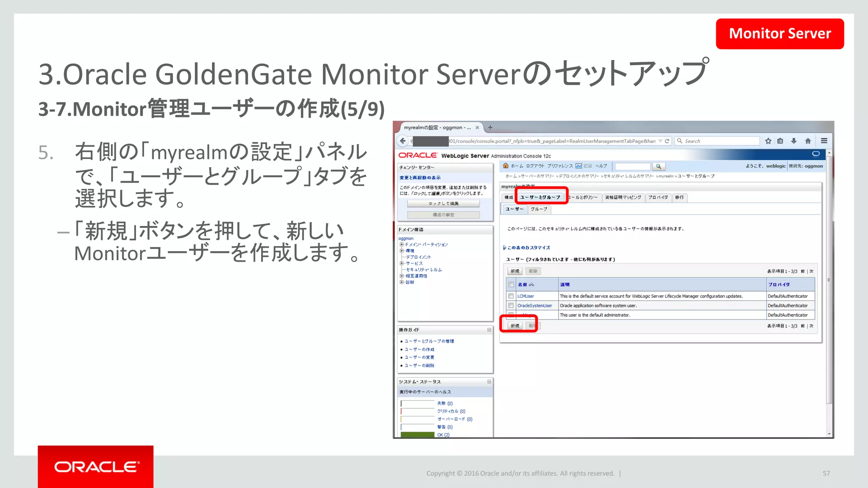Open the ユーザーの削除 guide link
Image resolution: width=868 pixels, height=488 pixels.
[x=419, y=366]
